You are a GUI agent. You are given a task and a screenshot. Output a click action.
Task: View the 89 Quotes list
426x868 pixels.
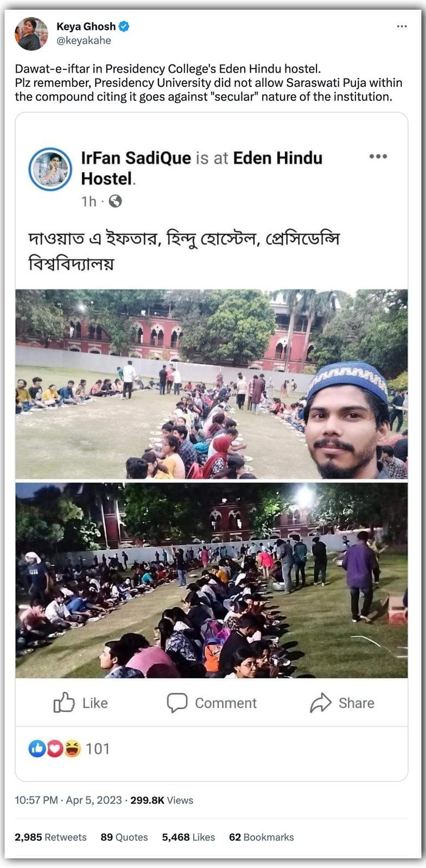[124, 837]
